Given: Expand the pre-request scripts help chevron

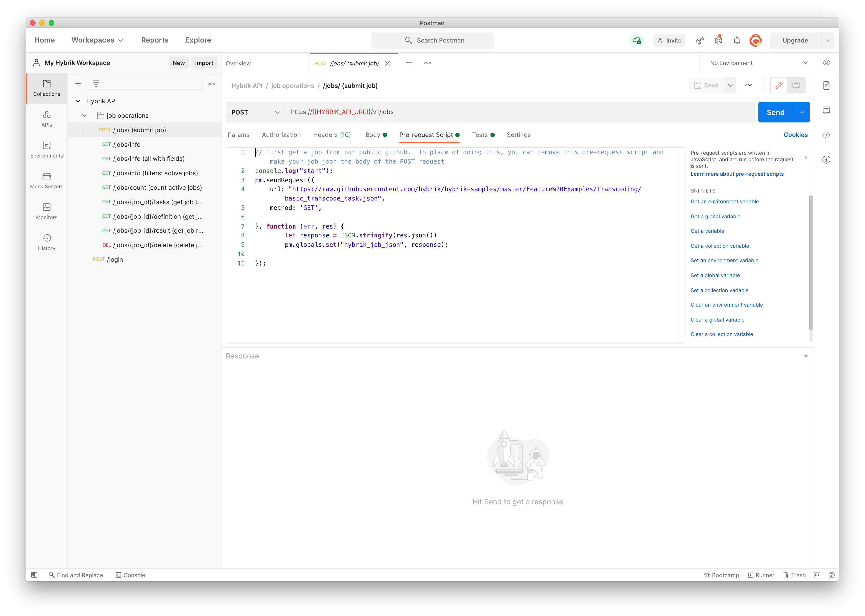Looking at the screenshot, I should [x=805, y=158].
